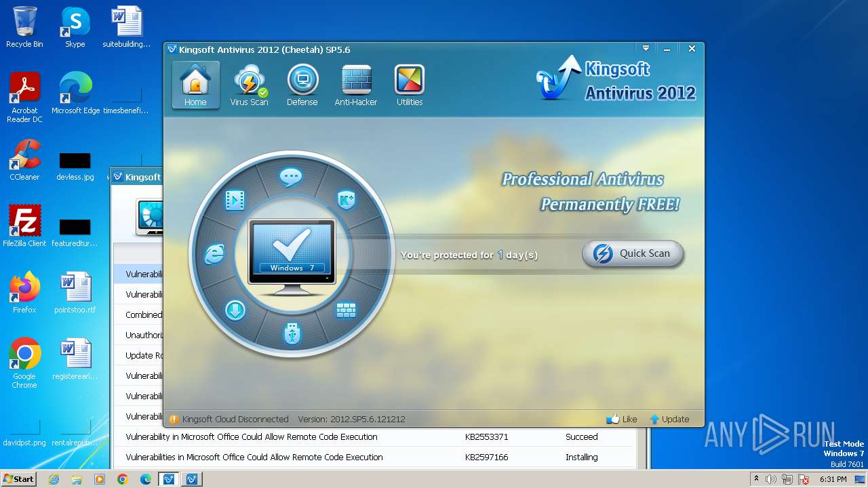Open the Kingsoft title bar dropdown menu
868x488 pixels.
pyautogui.click(x=646, y=49)
